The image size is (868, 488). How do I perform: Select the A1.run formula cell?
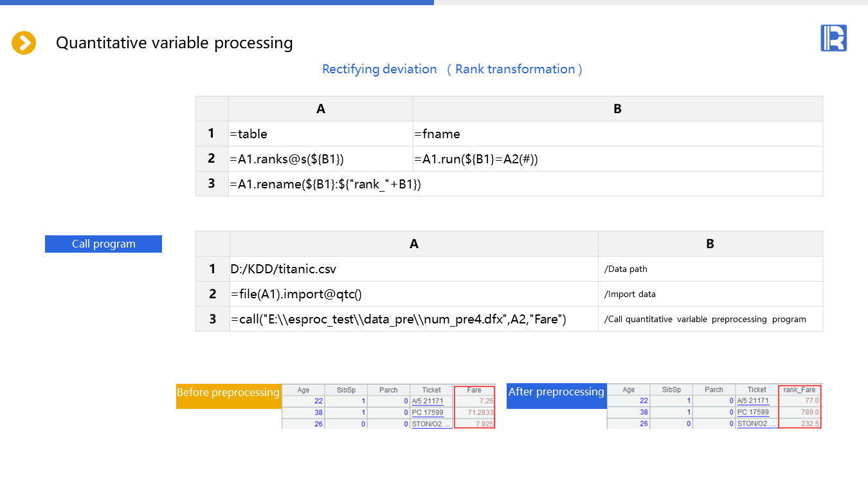pos(617,159)
